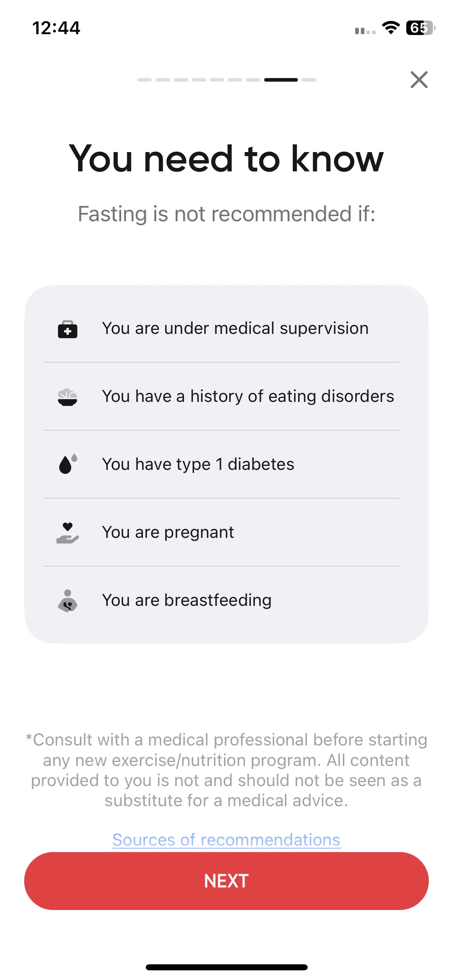
Task: Tap the 12:44 clock in status bar
Action: pos(56,28)
